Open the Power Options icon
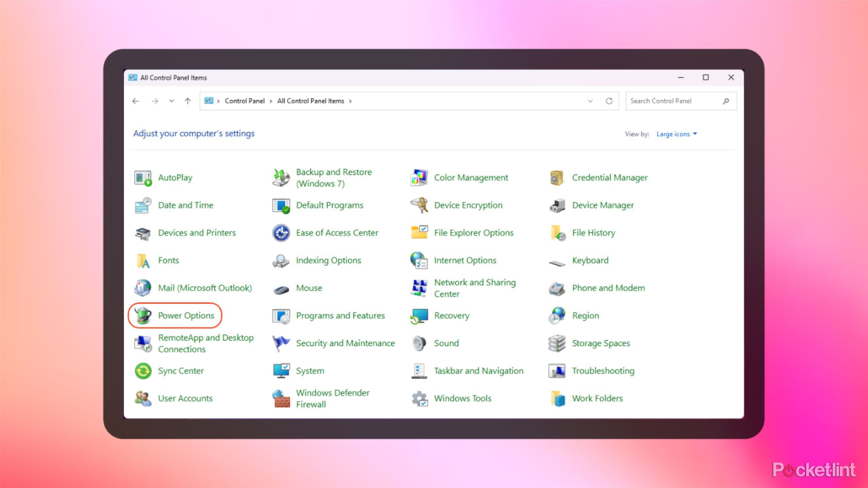This screenshot has width=868, height=488. click(x=143, y=315)
